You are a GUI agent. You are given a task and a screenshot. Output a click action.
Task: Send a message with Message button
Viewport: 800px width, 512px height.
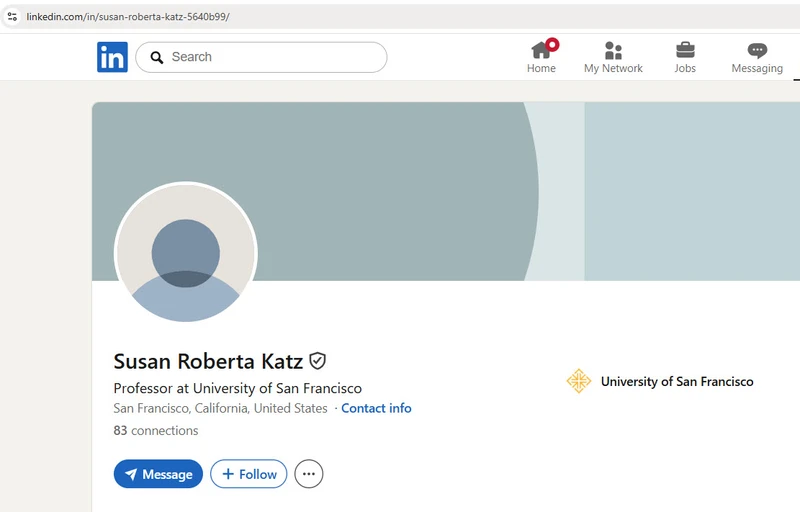pos(158,474)
